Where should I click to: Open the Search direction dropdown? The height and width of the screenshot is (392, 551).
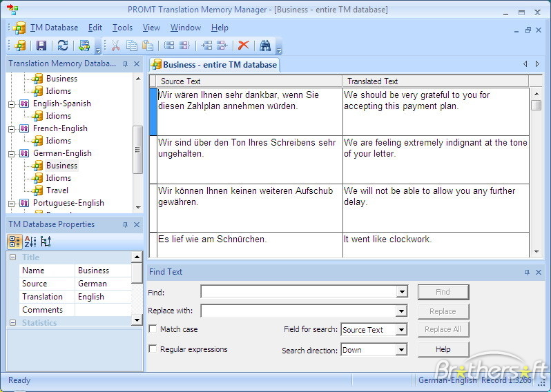coord(401,350)
